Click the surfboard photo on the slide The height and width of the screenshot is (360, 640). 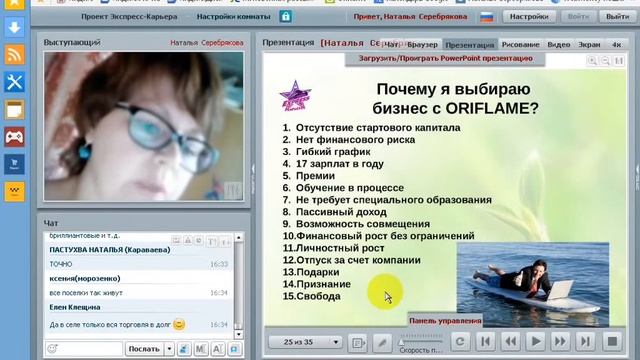[x=533, y=284]
